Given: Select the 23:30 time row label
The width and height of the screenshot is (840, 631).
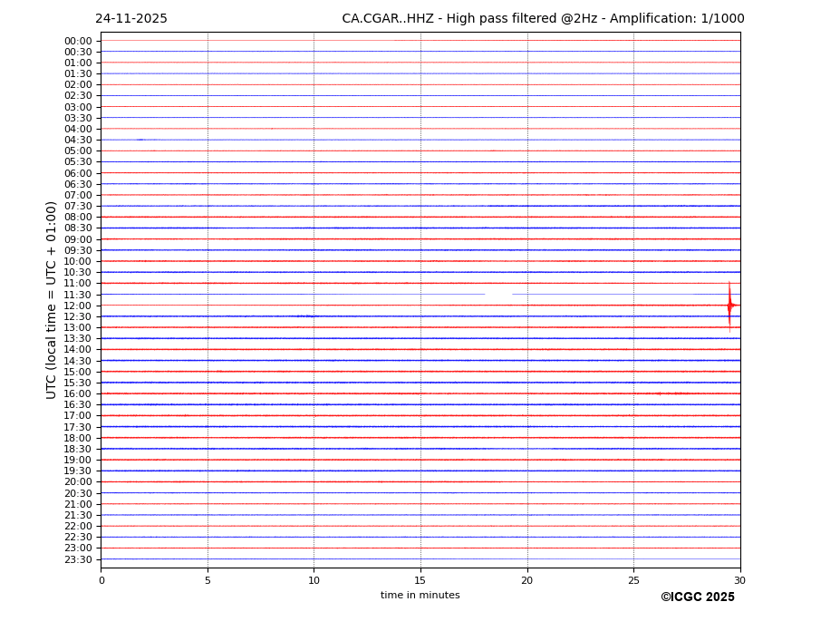Looking at the screenshot, I should [78, 559].
